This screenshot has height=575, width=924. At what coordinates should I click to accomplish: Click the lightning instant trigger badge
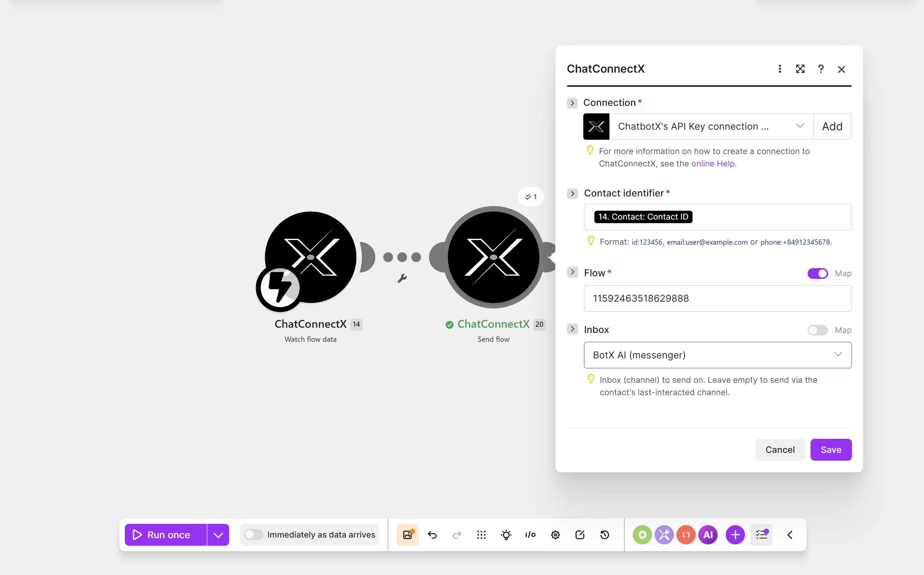click(279, 288)
